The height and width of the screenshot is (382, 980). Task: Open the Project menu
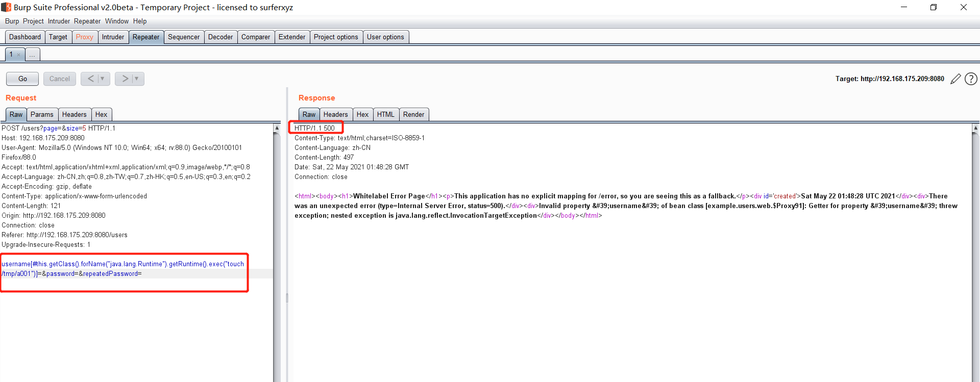click(33, 21)
